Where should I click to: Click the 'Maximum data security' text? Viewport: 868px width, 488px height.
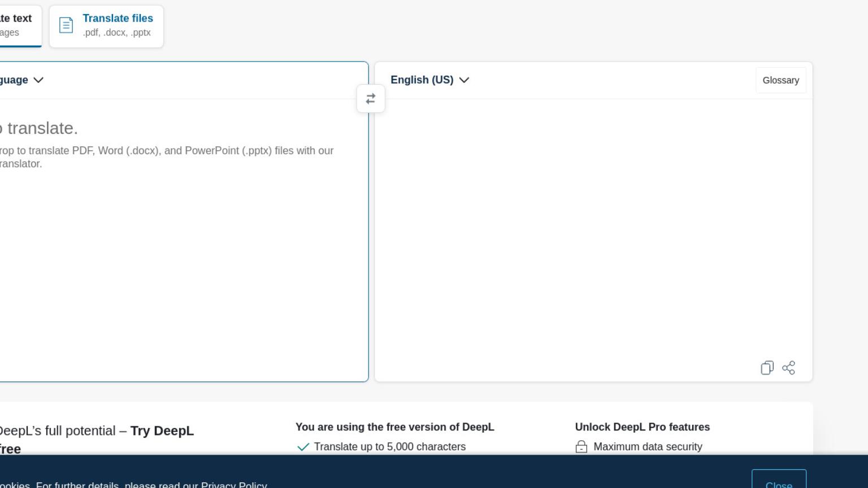coord(648,447)
